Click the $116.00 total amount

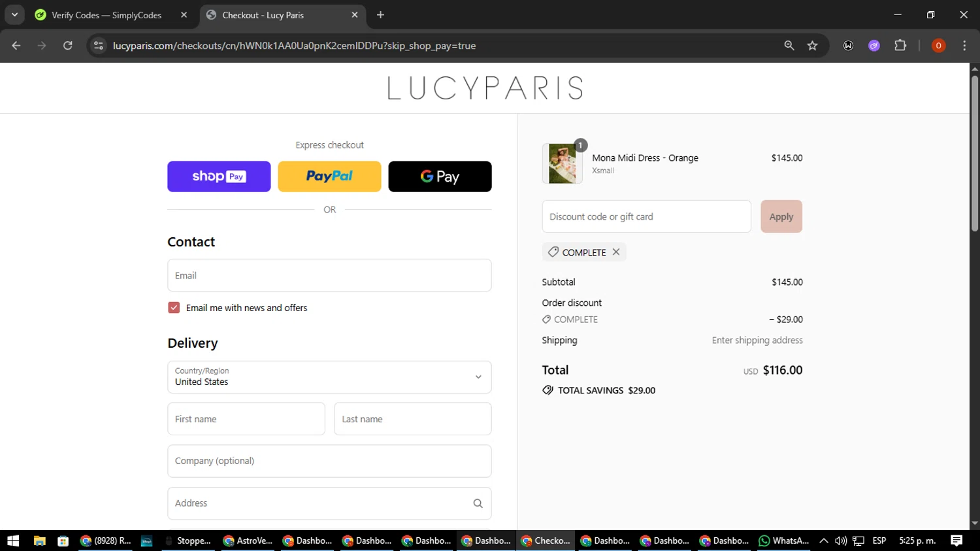click(x=783, y=370)
